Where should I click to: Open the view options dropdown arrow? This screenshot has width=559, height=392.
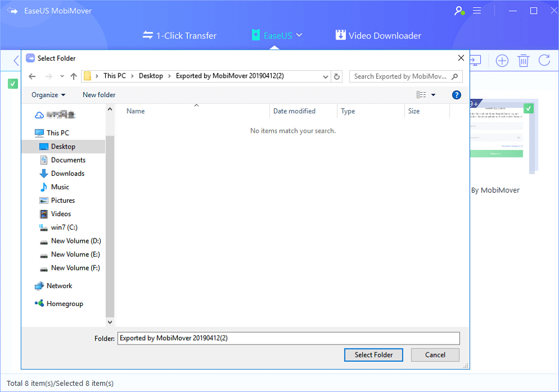(x=434, y=95)
